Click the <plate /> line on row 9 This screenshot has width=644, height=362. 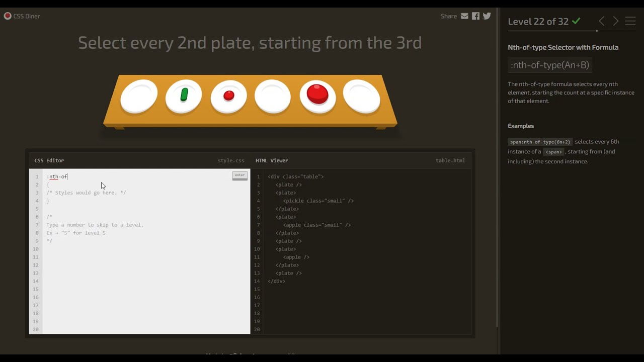pos(289,241)
